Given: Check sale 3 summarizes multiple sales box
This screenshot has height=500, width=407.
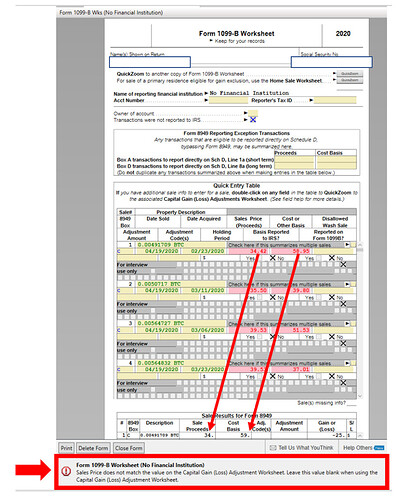Looking at the screenshot, I should point(353,324).
